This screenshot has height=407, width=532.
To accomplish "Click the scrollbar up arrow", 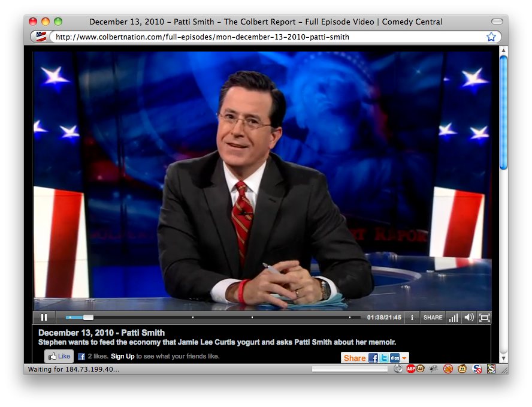I will tap(503, 50).
